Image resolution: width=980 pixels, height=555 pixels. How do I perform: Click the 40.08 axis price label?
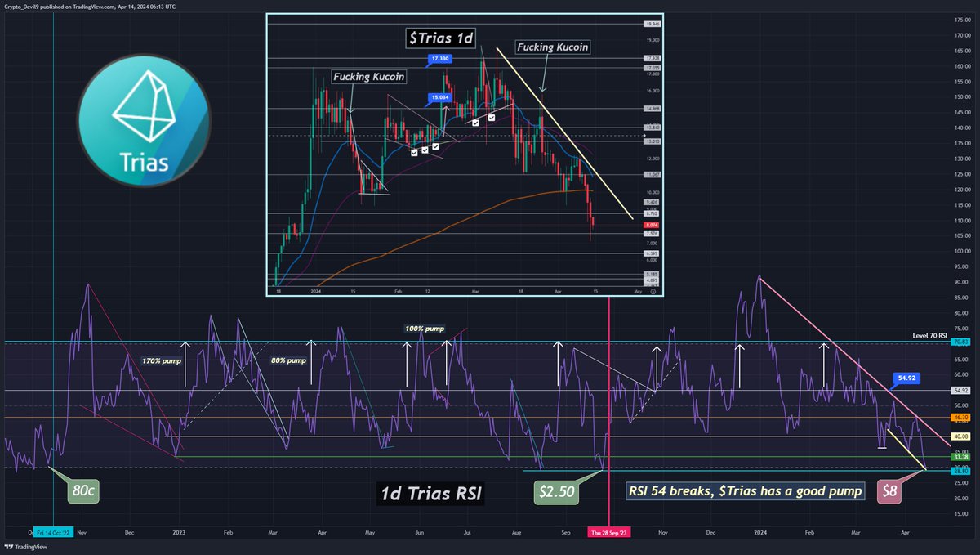(x=960, y=436)
